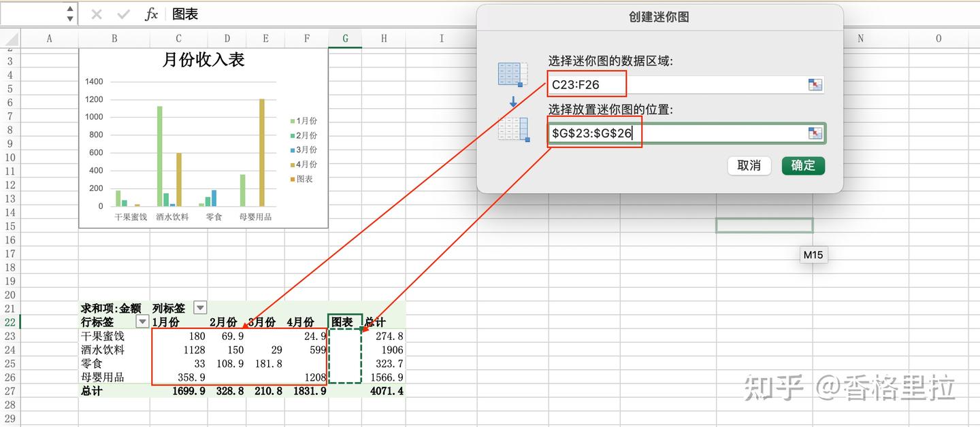
Task: Click the 酒水饮料 axis label in chart
Action: (x=172, y=217)
